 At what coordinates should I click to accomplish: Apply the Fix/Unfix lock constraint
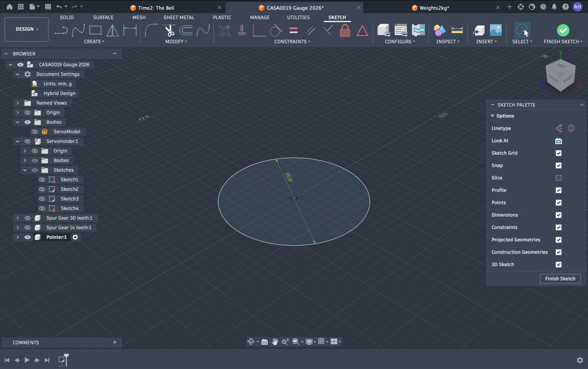pos(345,30)
